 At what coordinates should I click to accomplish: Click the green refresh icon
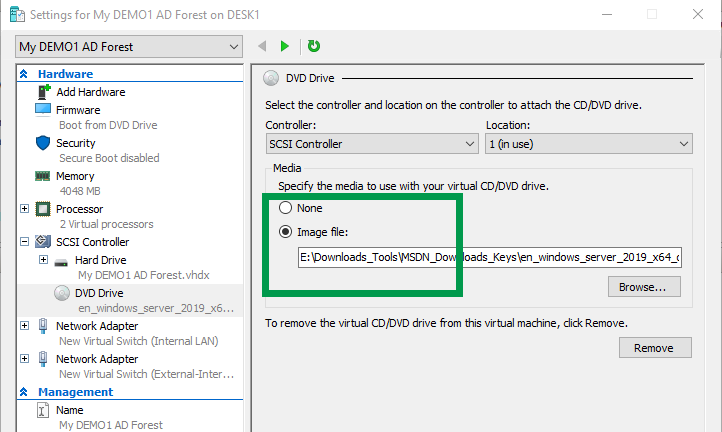[314, 46]
